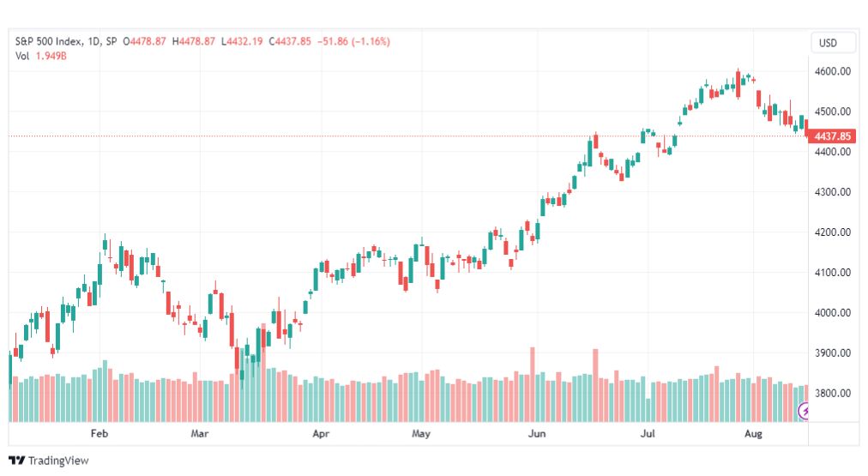This screenshot has width=868, height=476.
Task: Click the change value −51.86 (−1.16%)
Action: pos(353,41)
